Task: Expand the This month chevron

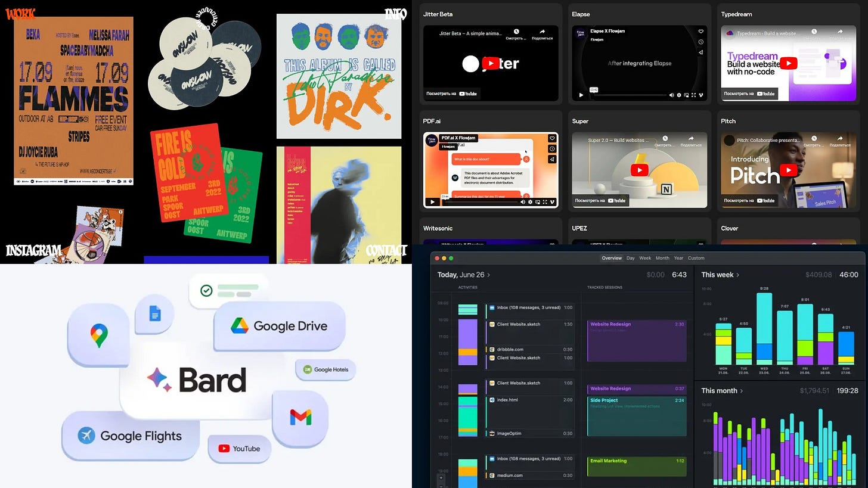Action: [742, 391]
